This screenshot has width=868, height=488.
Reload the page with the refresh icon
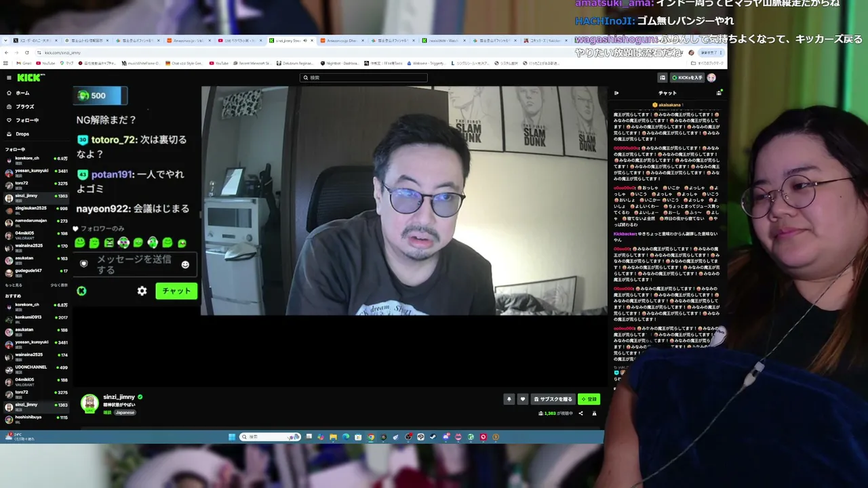(x=27, y=52)
